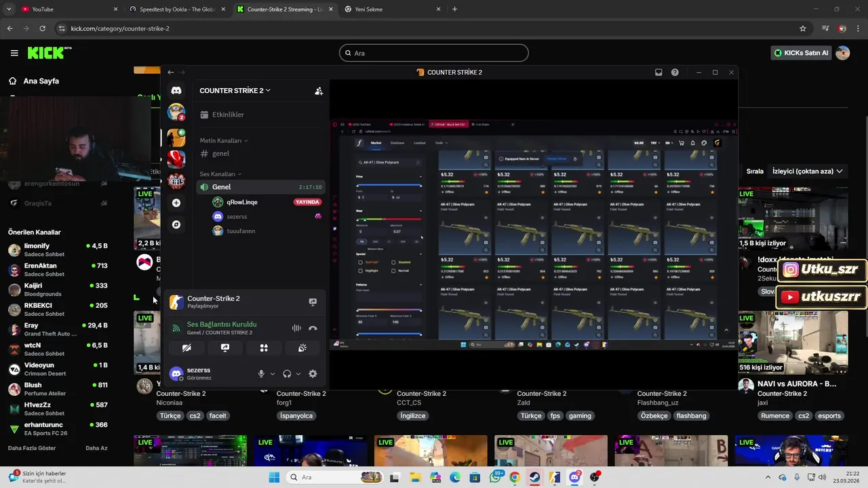The height and width of the screenshot is (488, 868).
Task: Open microphone input options arrow
Action: 273,373
